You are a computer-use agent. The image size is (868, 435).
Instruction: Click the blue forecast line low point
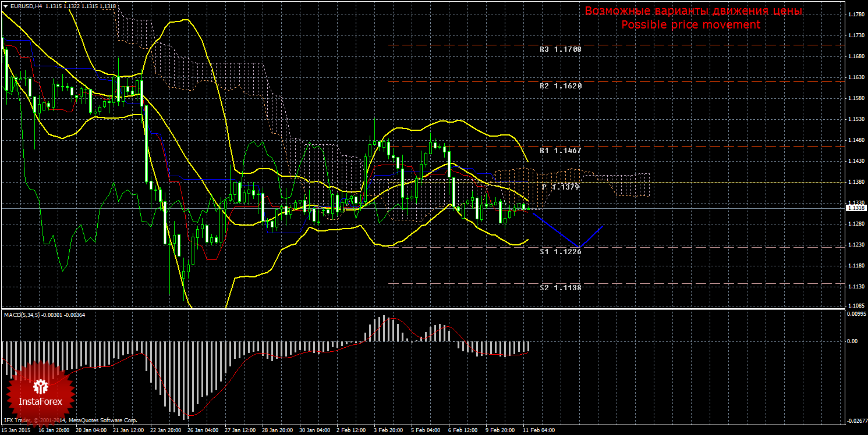click(578, 248)
